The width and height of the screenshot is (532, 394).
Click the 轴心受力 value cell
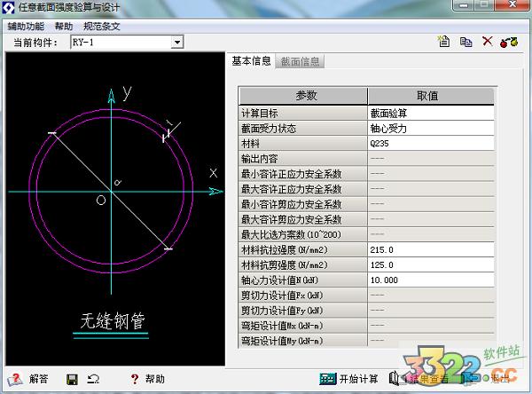click(x=431, y=129)
